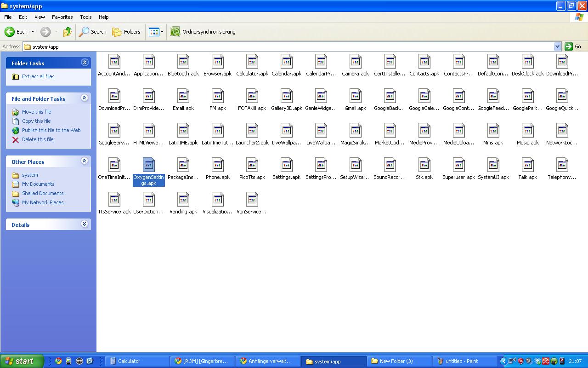Switch to New Folder (3) taskbar button
The width and height of the screenshot is (588, 368).
pyautogui.click(x=400, y=361)
